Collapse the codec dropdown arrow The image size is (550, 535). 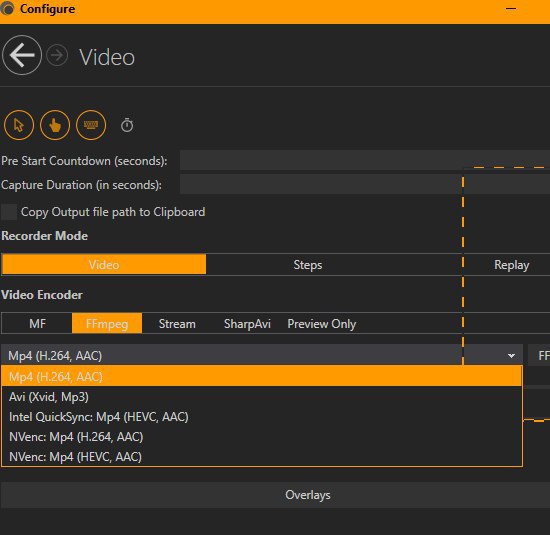pyautogui.click(x=511, y=356)
